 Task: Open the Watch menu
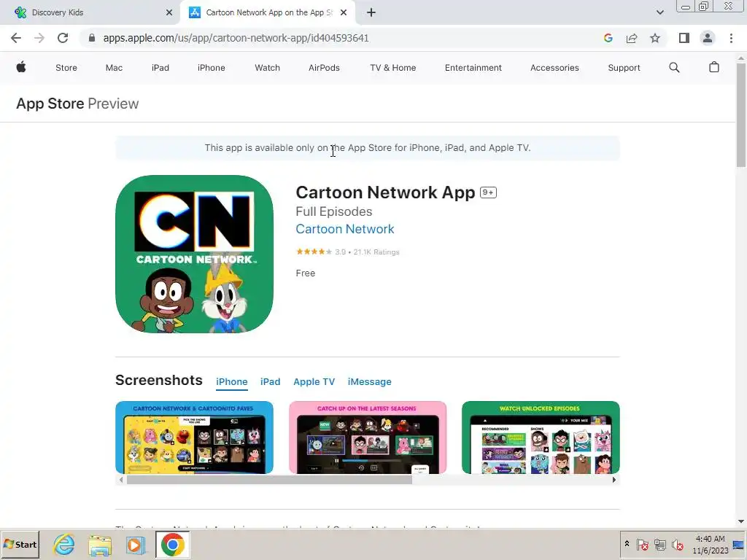(x=267, y=68)
